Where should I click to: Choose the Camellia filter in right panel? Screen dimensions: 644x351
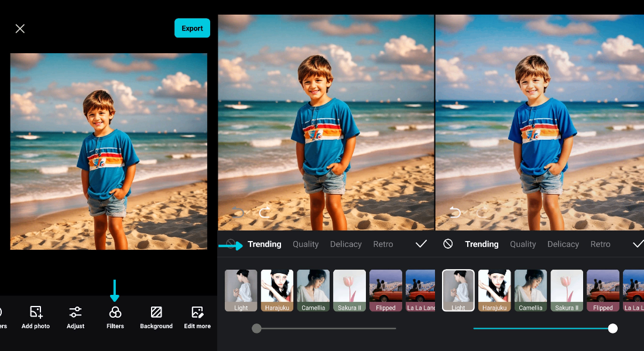530,290
